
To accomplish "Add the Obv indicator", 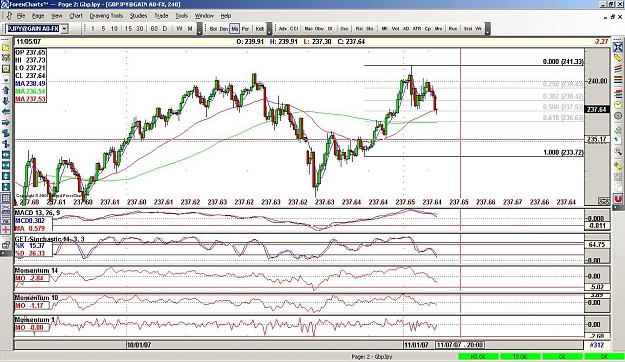I will click(319, 29).
